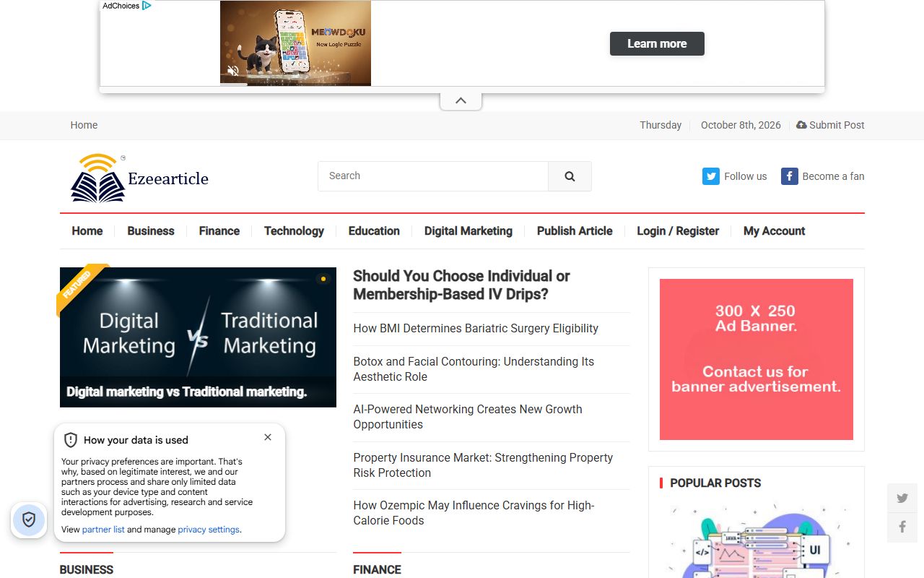Click the Facebook Become a fan icon
Screen dimensions: 924x578
click(x=790, y=176)
